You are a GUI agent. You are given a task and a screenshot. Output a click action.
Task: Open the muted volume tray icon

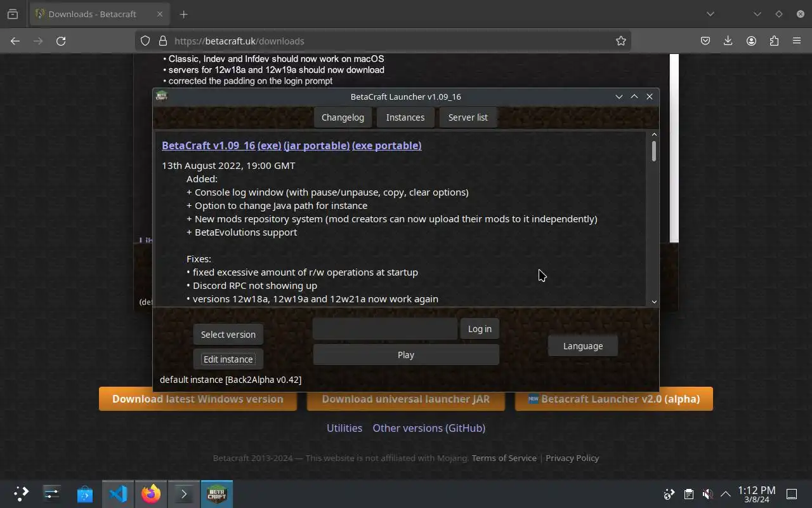(x=707, y=494)
